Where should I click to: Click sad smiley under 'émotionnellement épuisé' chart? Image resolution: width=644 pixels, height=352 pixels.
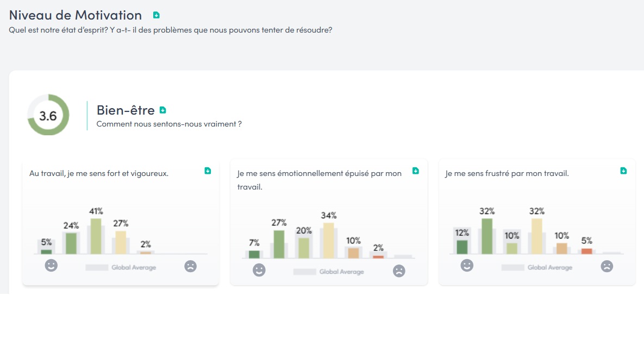(399, 271)
